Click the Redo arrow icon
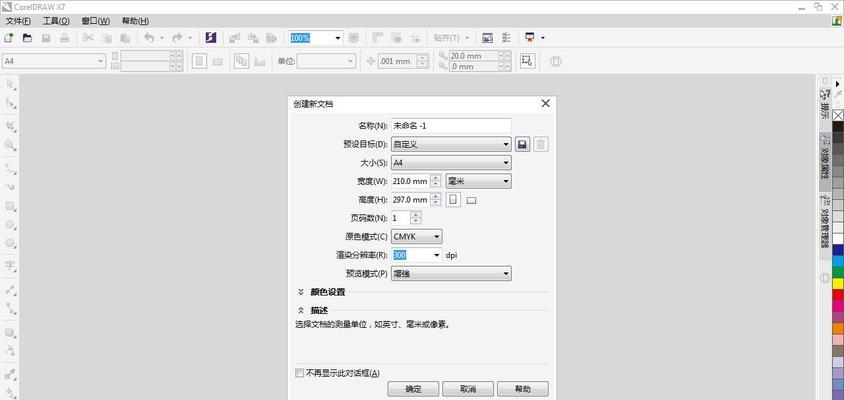The image size is (844, 400). [x=177, y=38]
